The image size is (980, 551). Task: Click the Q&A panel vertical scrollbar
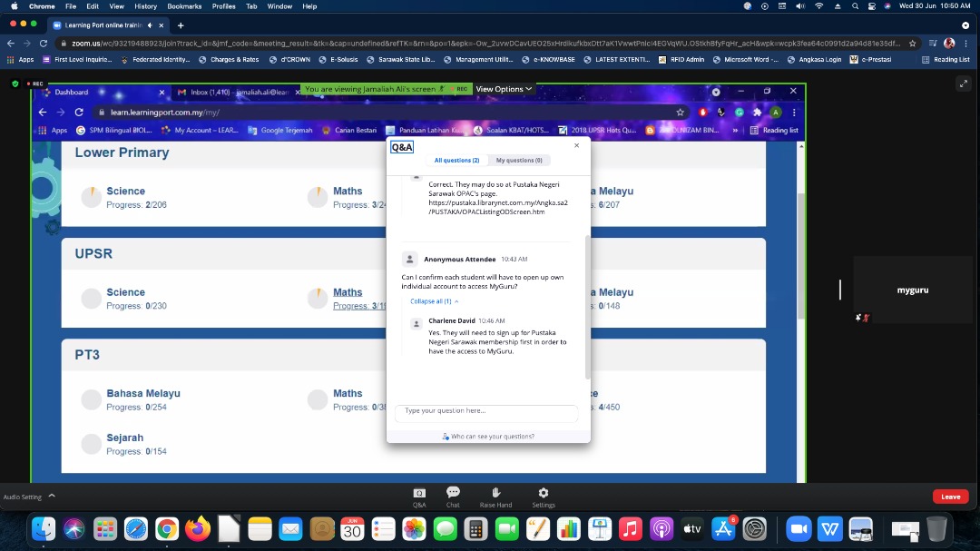coord(587,307)
